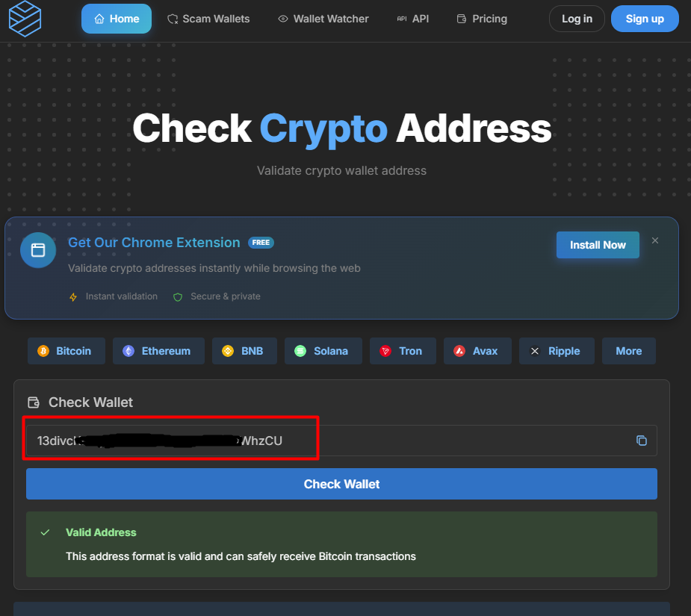Click the cube logo icon
The image size is (691, 616).
[x=25, y=19]
